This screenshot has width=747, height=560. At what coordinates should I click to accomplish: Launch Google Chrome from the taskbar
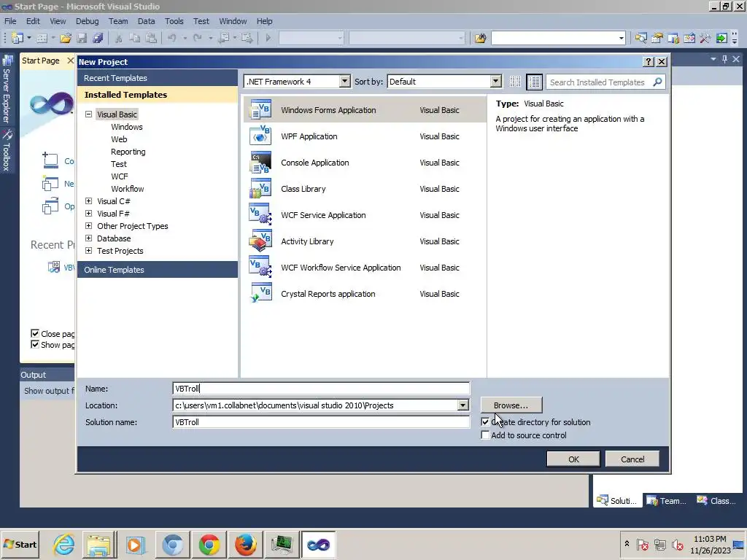point(209,544)
